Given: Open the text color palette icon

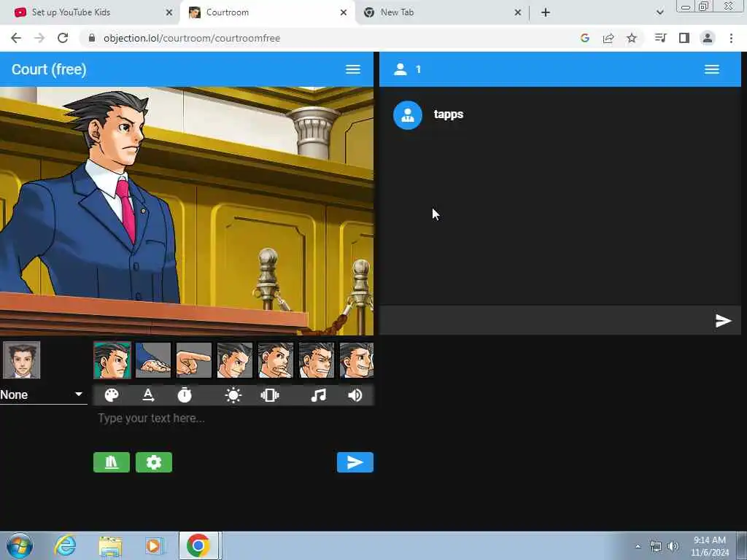Looking at the screenshot, I should tap(112, 395).
